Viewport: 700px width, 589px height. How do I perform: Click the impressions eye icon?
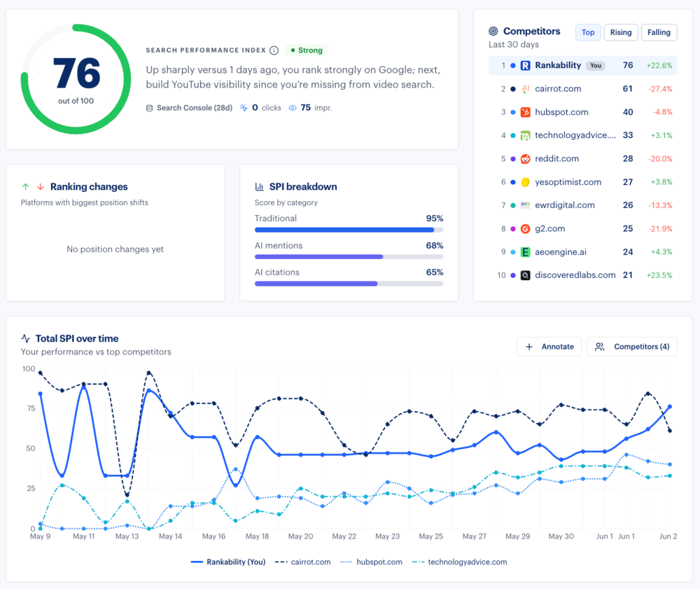293,108
